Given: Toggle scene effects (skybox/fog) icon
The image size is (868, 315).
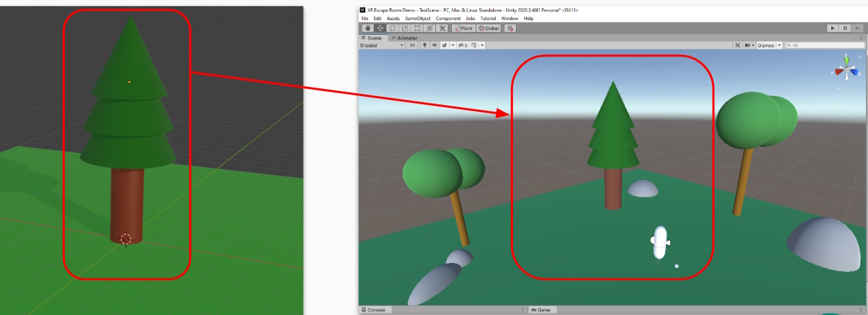Looking at the screenshot, I should pos(444,45).
